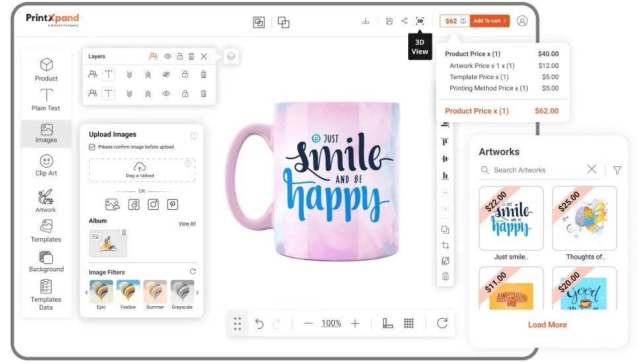Open the Product sidebar tool
Viewport: 644px width, 363px height.
[46, 69]
